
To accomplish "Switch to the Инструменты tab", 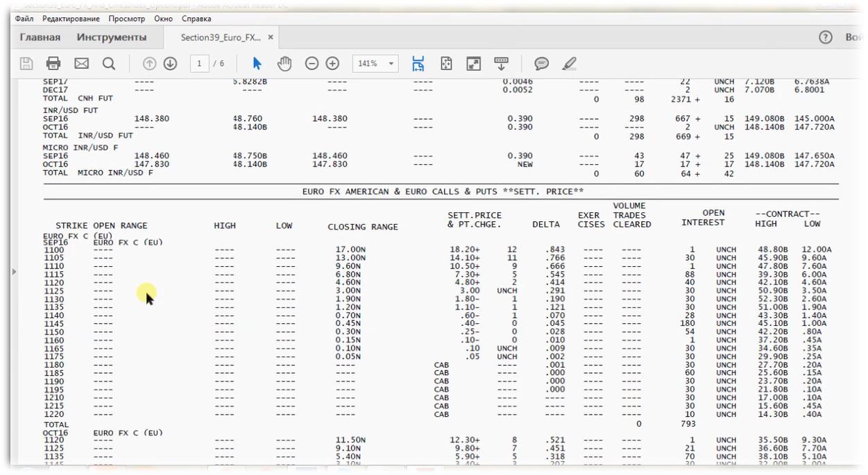I will [111, 37].
